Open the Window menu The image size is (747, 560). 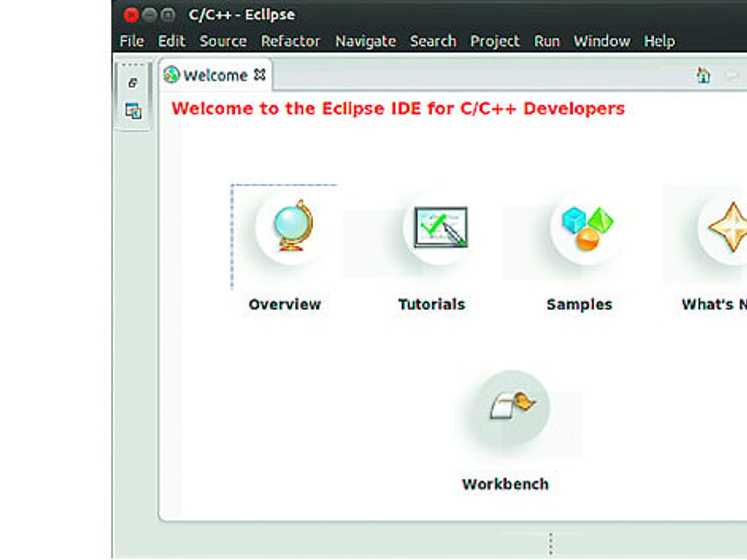coord(602,41)
